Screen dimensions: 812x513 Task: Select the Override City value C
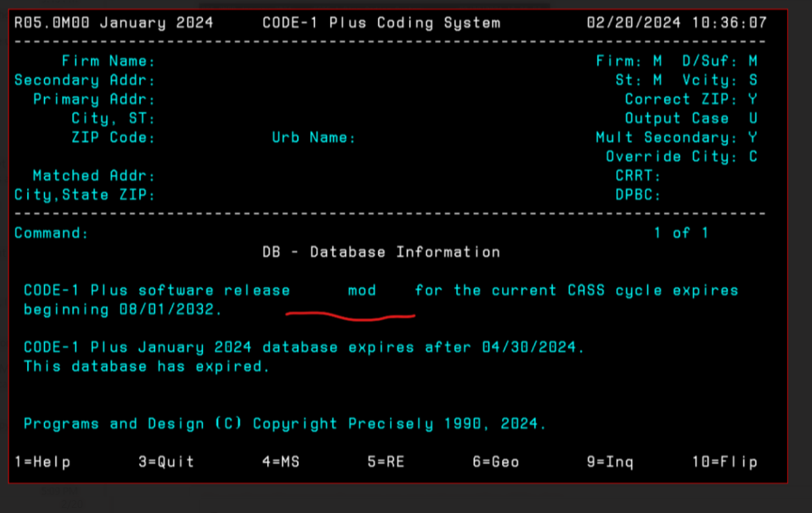pyautogui.click(x=753, y=156)
